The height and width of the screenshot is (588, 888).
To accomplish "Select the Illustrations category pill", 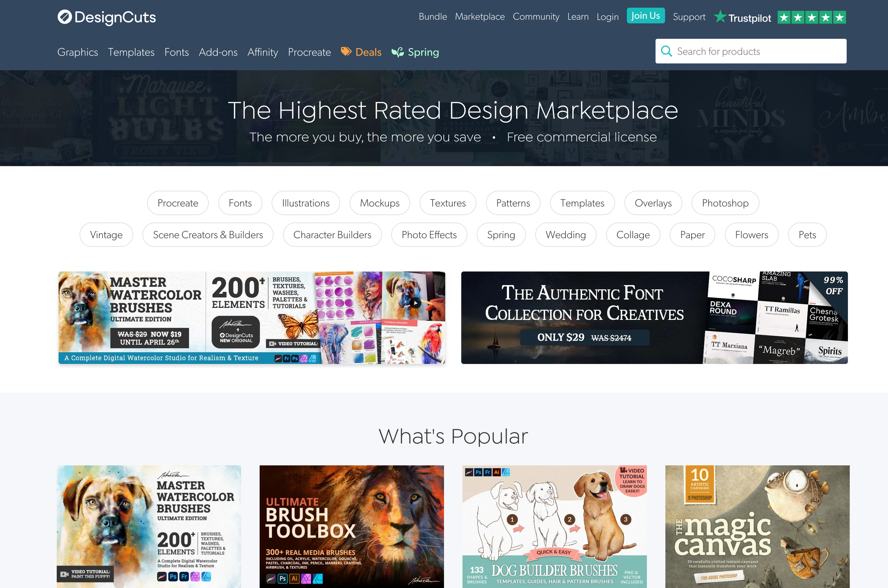I will pyautogui.click(x=305, y=203).
